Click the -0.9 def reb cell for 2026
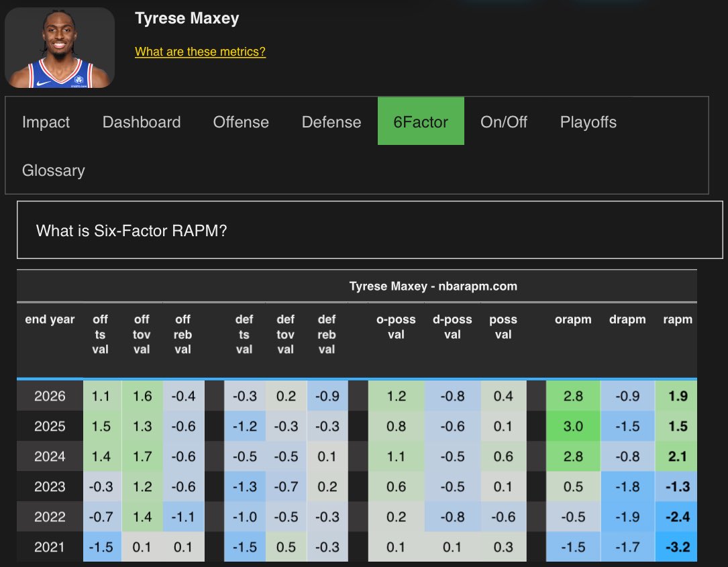728x567 pixels. click(x=327, y=396)
